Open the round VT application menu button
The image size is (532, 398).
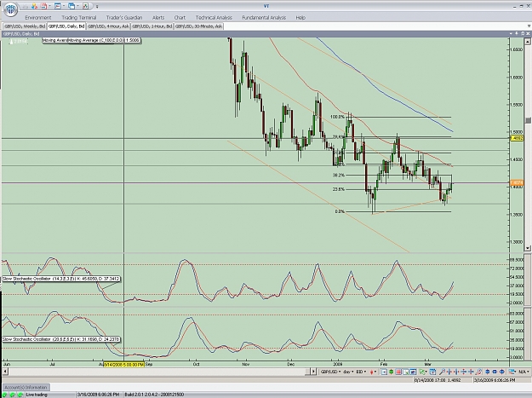pos(10,9)
